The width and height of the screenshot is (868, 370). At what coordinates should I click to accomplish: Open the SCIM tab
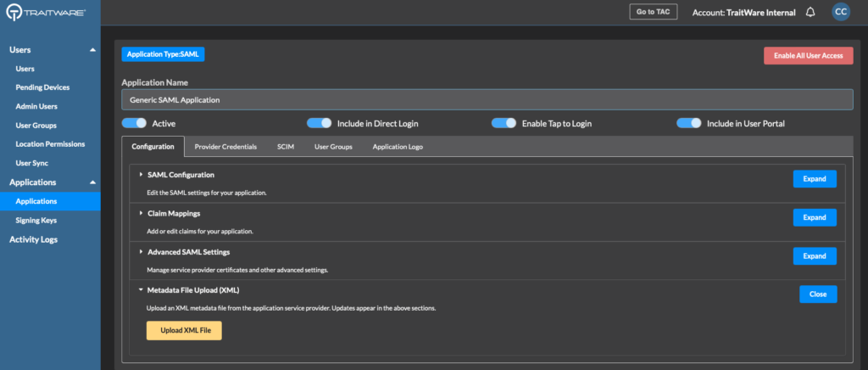tap(286, 147)
